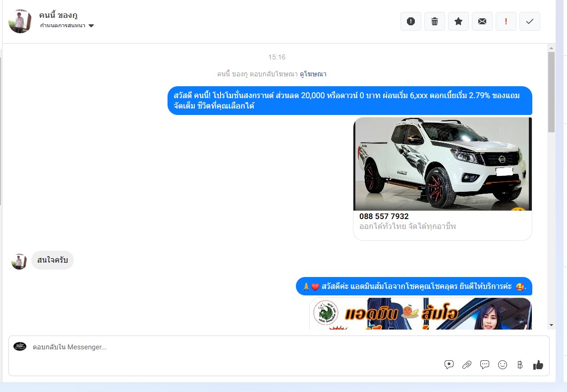The width and height of the screenshot is (567, 392).
Task: Click the phone number 088 557 7932
Action: 384,216
